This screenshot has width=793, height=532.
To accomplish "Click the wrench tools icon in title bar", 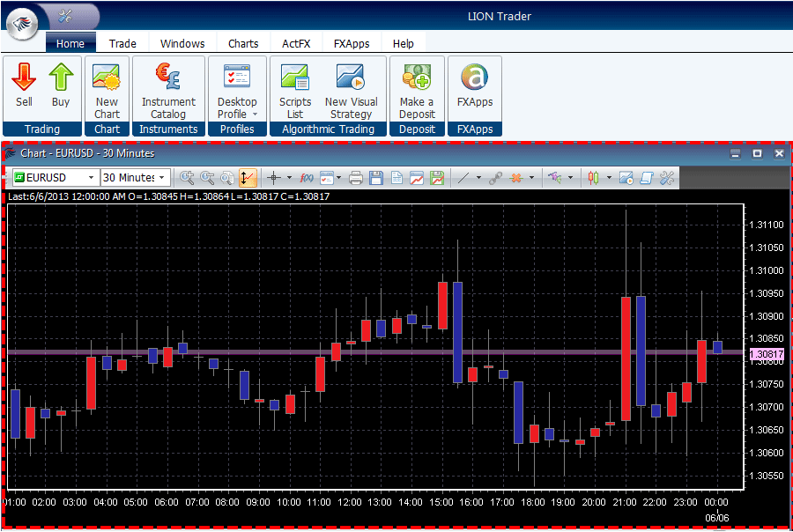I will (65, 16).
